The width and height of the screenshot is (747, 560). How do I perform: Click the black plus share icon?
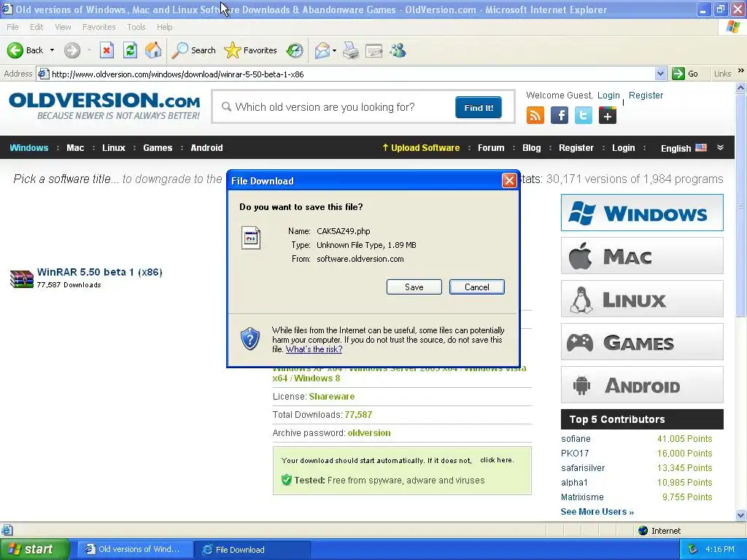[x=608, y=115]
